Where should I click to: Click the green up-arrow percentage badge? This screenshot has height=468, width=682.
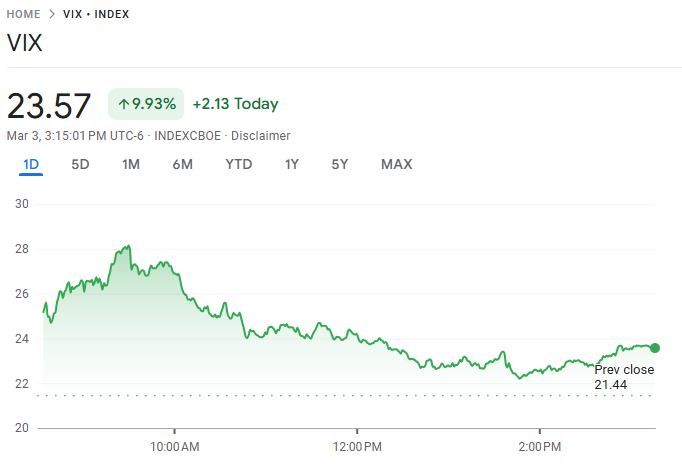146,104
